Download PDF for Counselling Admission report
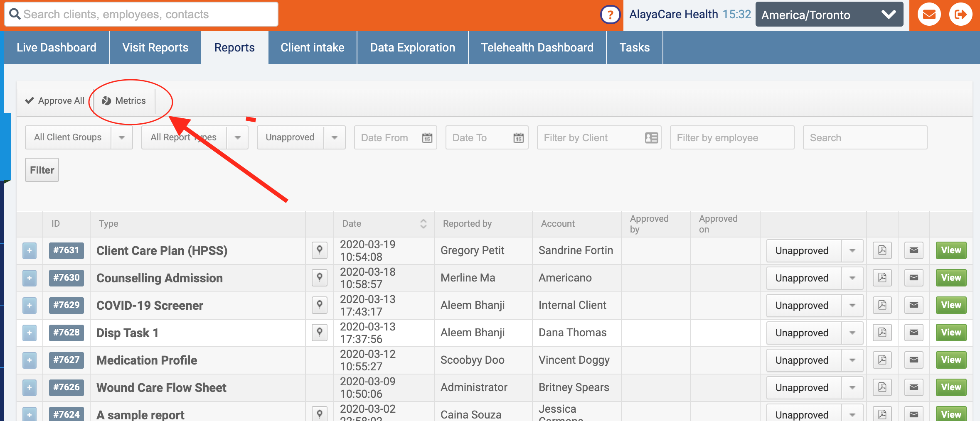 (x=882, y=278)
